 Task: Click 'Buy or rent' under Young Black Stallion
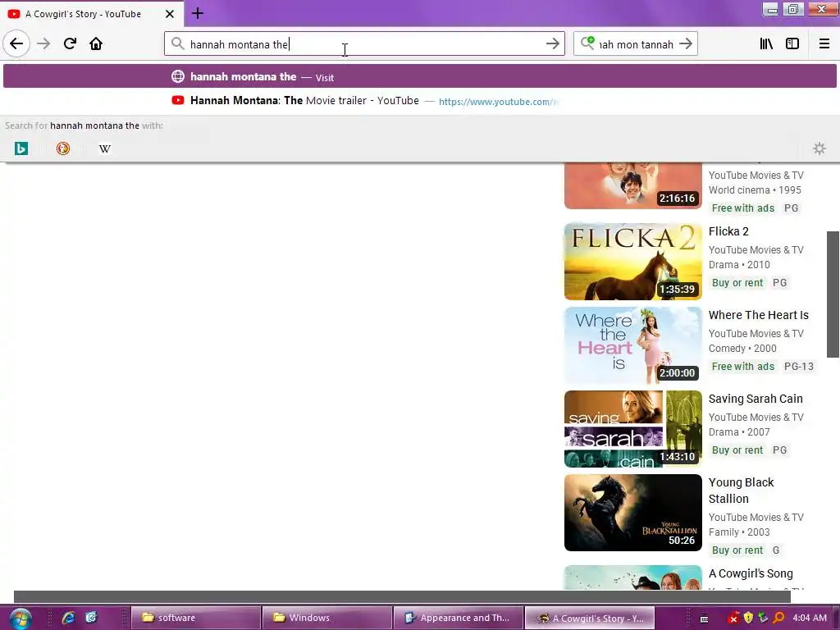pos(737,550)
